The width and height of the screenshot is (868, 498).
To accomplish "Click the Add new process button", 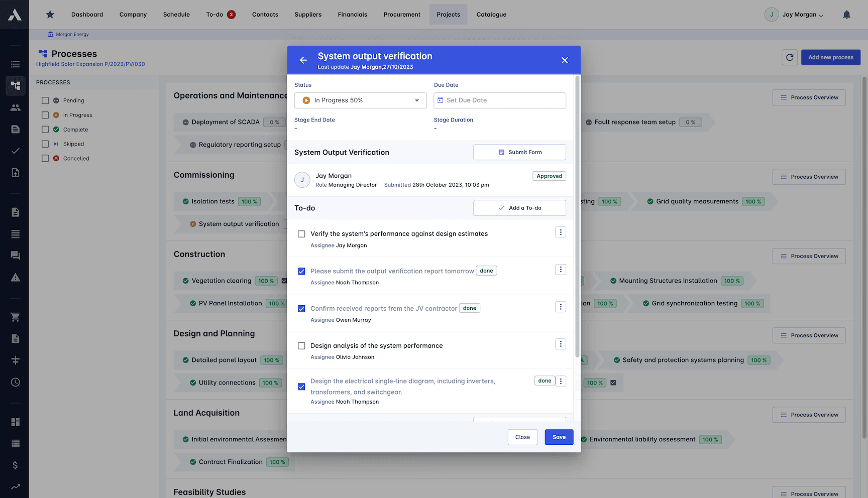I will click(x=830, y=57).
